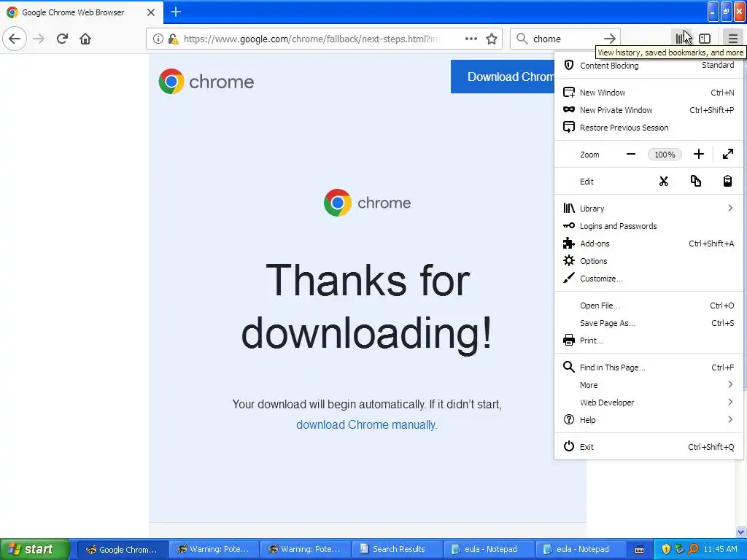
Task: Open the home page icon
Action: tap(85, 39)
